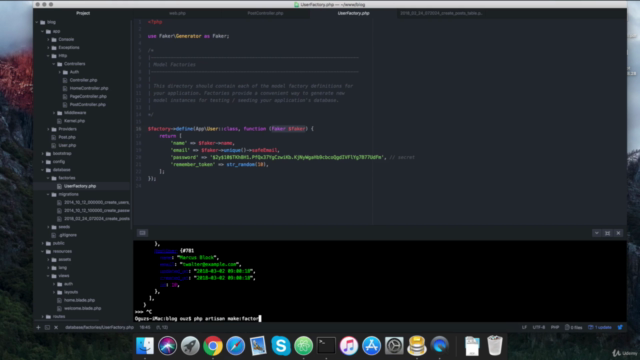Open PageController.php file
This screenshot has height=360, width=640.
pyautogui.click(x=88, y=96)
